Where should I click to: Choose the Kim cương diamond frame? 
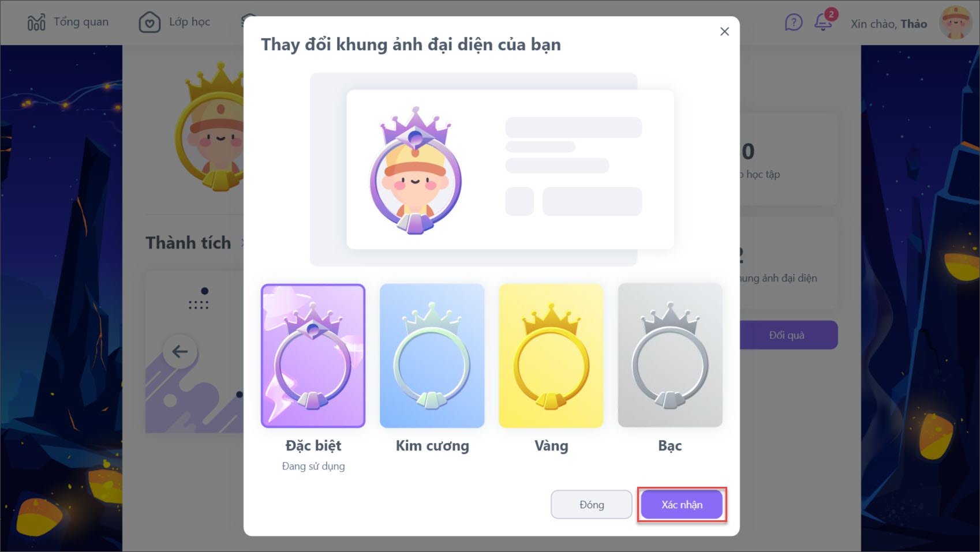432,356
